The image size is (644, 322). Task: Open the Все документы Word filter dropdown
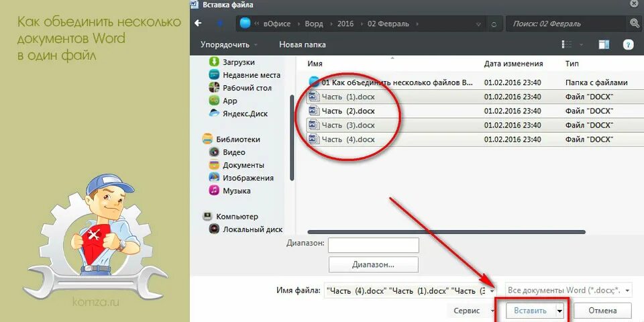(568, 290)
